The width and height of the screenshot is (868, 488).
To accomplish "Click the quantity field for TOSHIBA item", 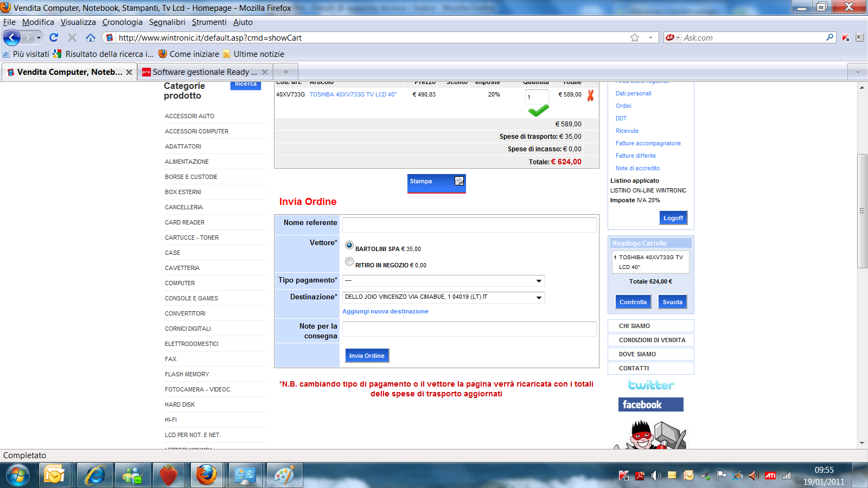I will (x=537, y=97).
